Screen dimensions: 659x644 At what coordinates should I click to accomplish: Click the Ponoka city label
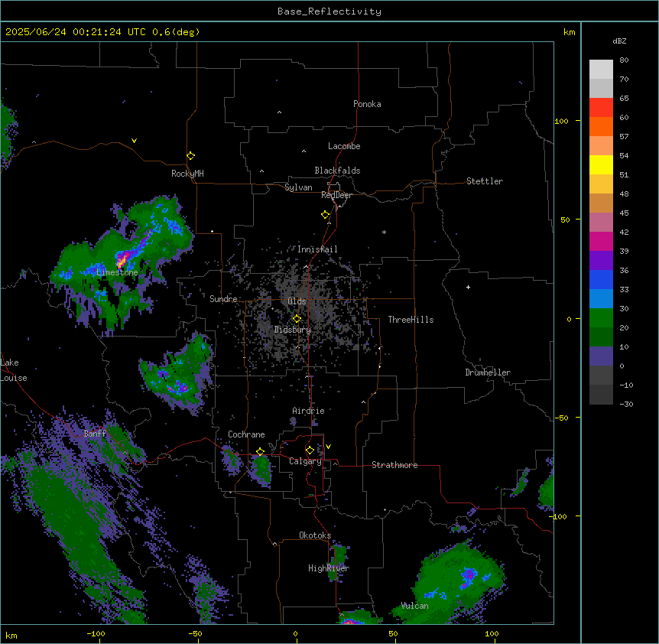[x=367, y=104]
